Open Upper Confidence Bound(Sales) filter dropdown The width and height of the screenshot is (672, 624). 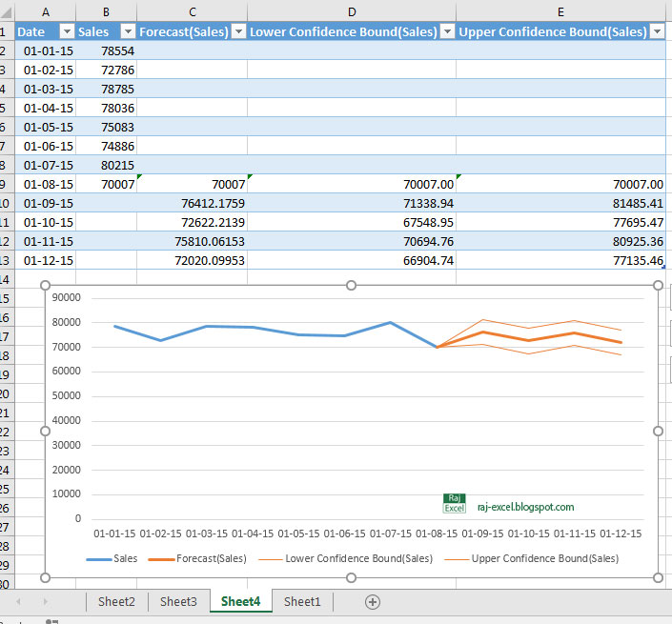[x=657, y=31]
